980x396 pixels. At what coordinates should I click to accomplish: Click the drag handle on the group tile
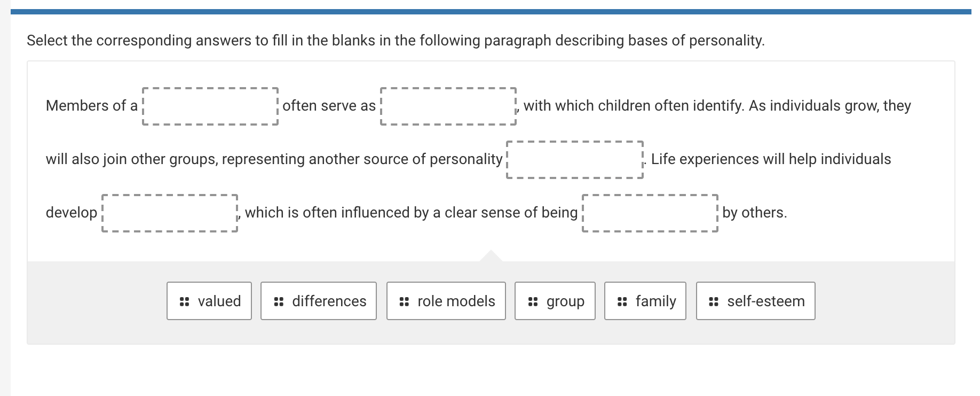coord(532,301)
